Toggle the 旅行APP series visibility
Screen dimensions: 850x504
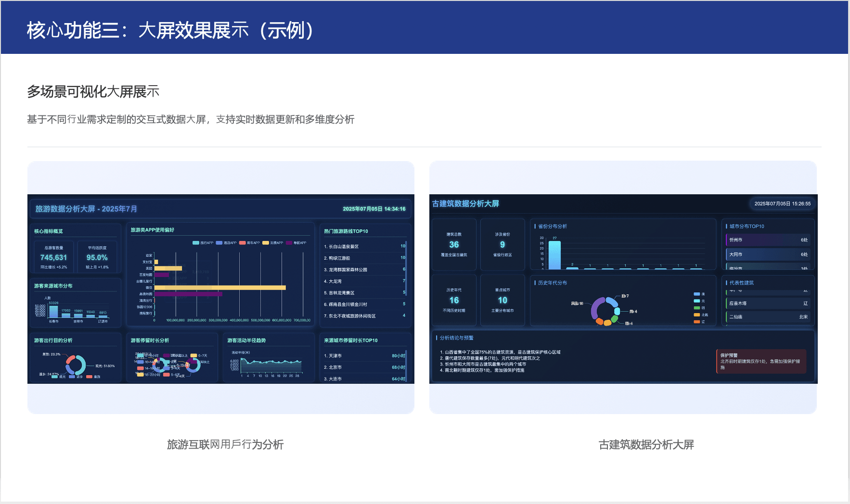coord(195,243)
